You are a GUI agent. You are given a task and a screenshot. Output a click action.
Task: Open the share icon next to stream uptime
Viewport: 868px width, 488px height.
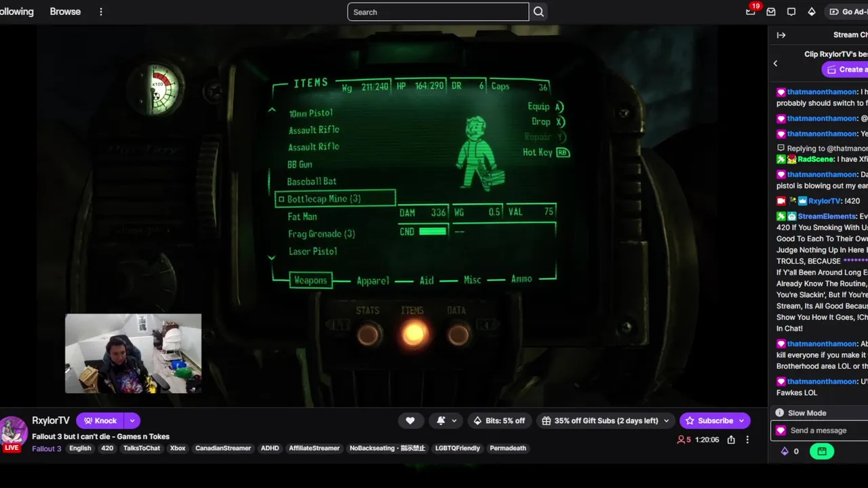coord(731,439)
